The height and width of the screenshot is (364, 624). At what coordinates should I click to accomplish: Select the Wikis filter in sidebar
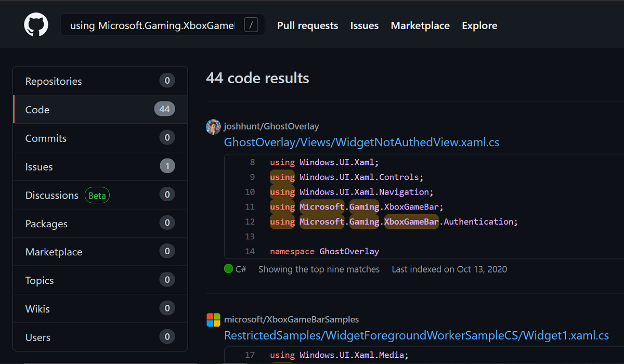coord(37,308)
